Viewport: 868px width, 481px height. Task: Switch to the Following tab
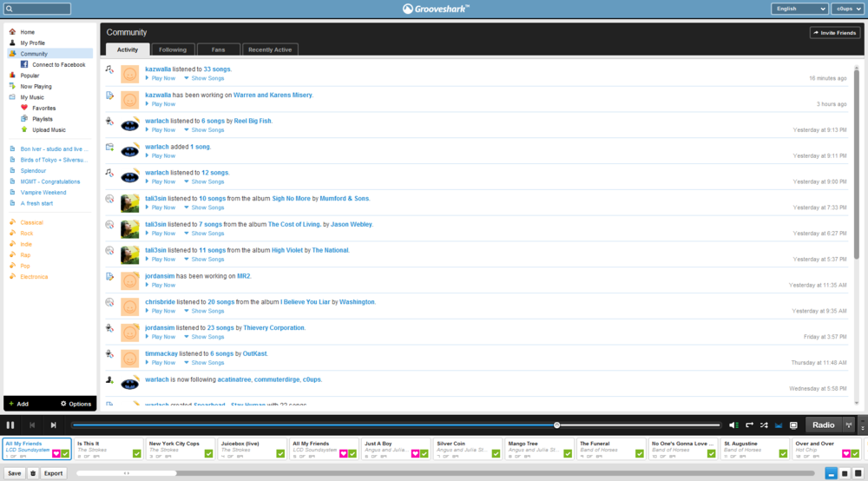(172, 49)
